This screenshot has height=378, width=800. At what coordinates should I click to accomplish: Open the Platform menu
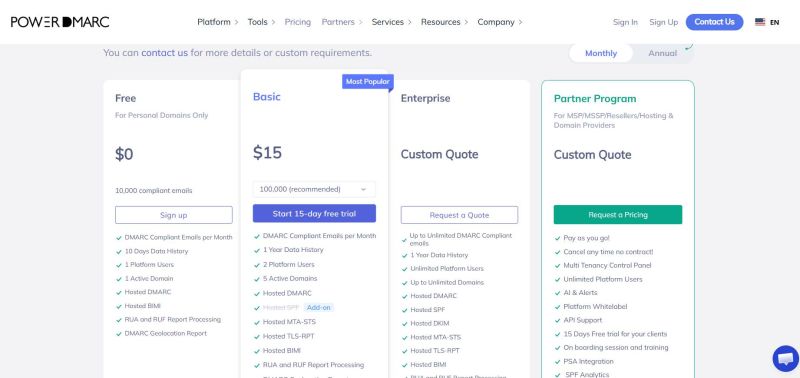tap(217, 22)
